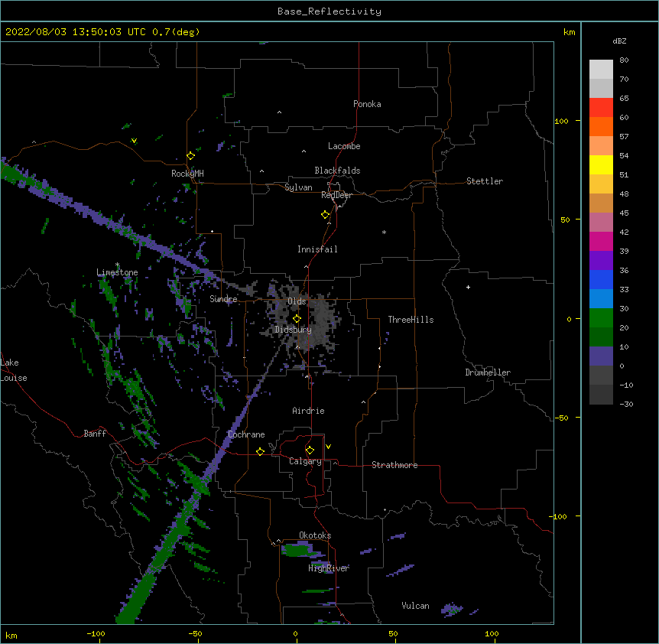The height and width of the screenshot is (644, 659).
Task: Click the RockyMH label
Action: click(x=187, y=174)
